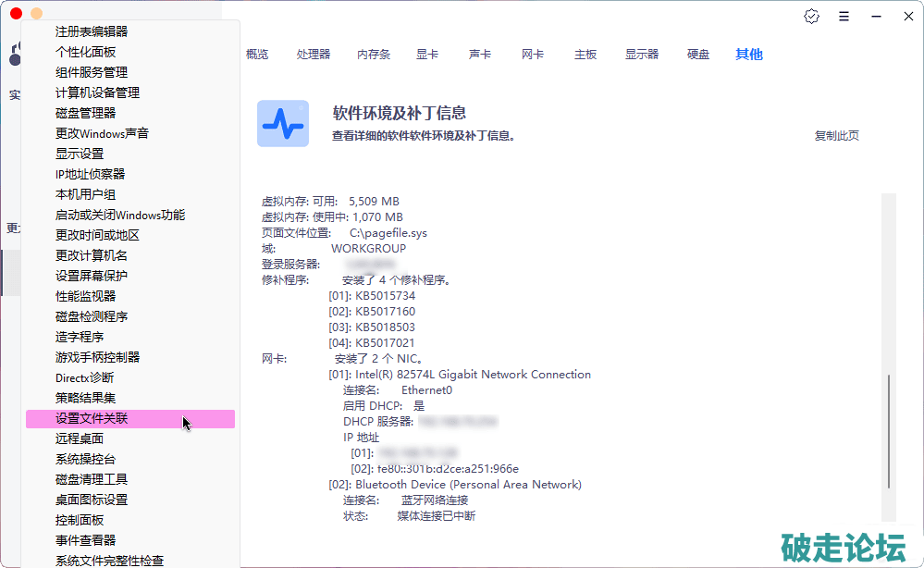
Task: Open the 处理器 tab
Action: [314, 55]
